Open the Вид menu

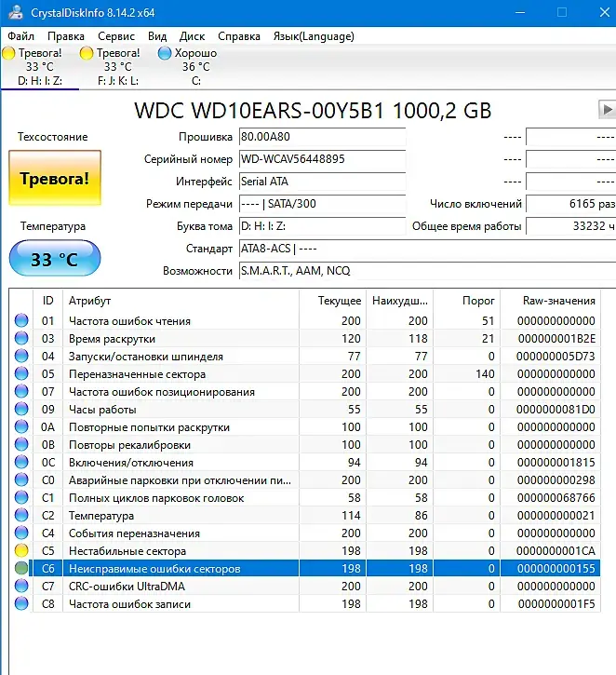click(157, 36)
